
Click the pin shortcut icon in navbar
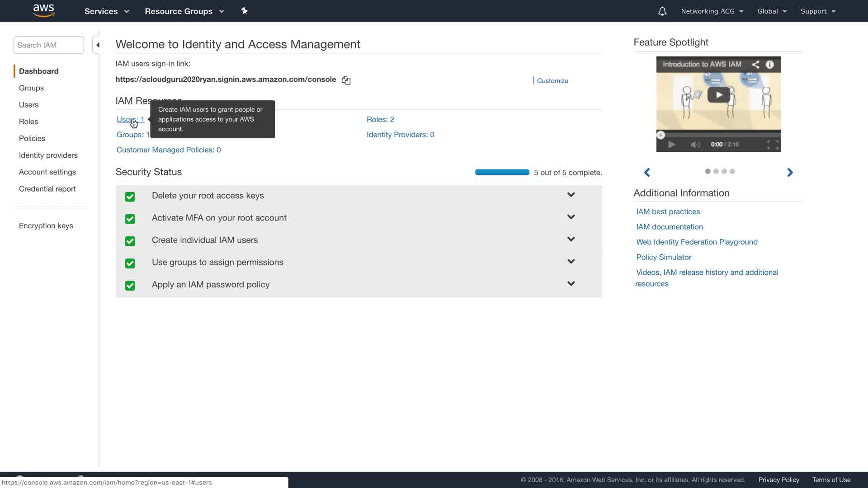coord(244,11)
